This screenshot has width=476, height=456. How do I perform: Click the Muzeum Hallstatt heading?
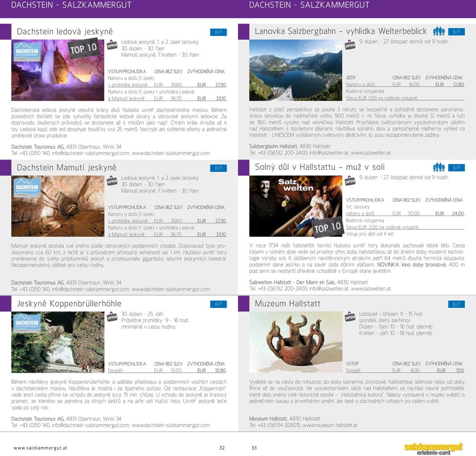pos(288,304)
